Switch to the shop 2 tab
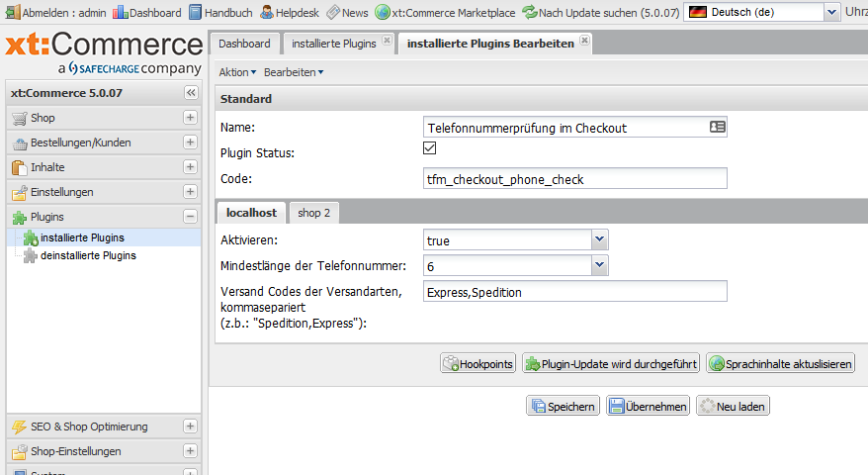 pos(313,213)
